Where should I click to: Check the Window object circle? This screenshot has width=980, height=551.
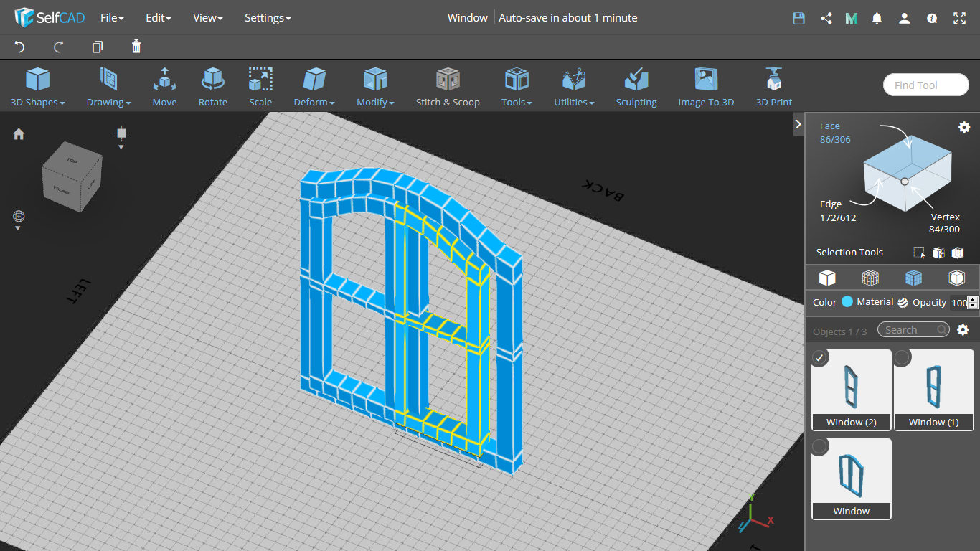point(819,446)
